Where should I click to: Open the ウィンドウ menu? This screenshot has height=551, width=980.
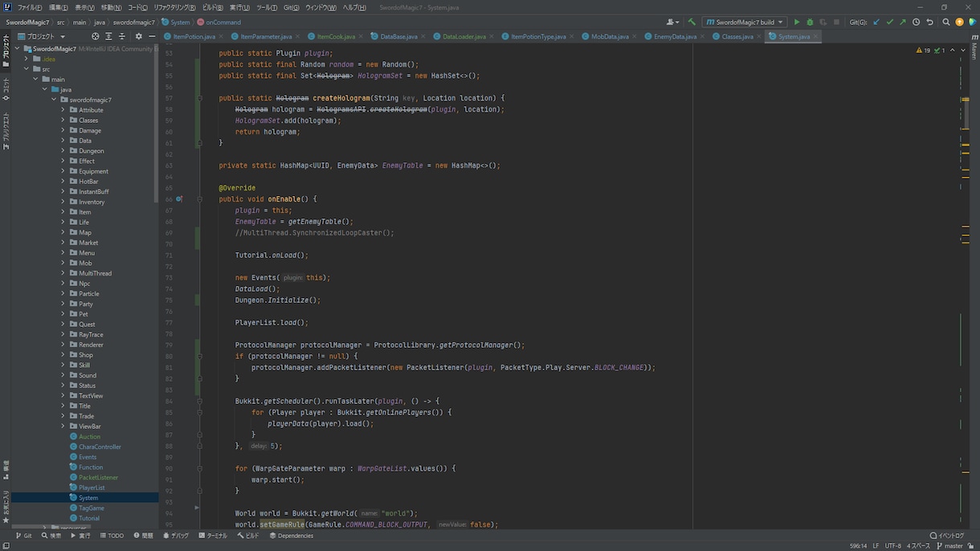(321, 7)
